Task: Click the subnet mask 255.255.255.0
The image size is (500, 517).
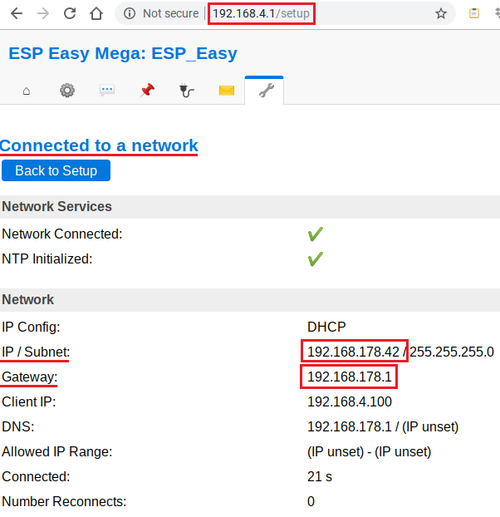Action: click(452, 352)
